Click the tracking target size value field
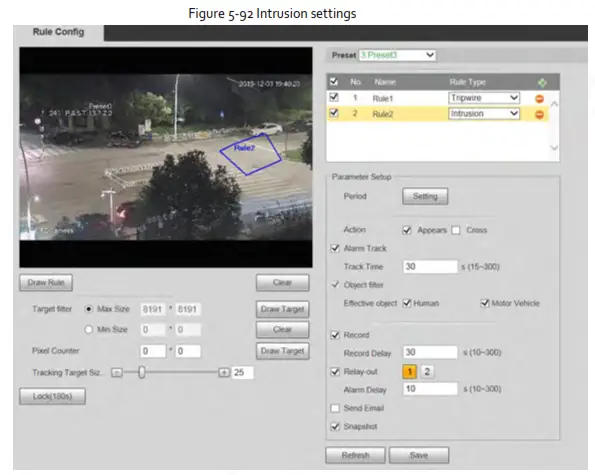 point(243,373)
